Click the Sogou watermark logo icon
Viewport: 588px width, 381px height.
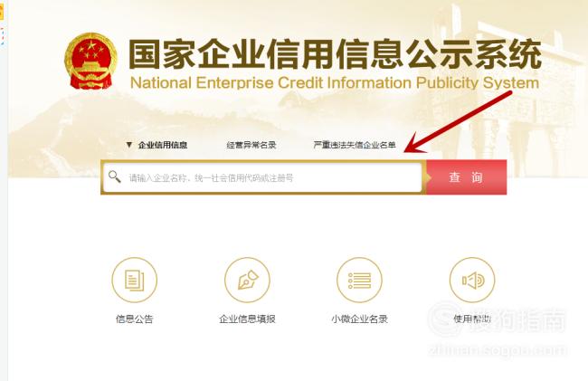tap(443, 319)
